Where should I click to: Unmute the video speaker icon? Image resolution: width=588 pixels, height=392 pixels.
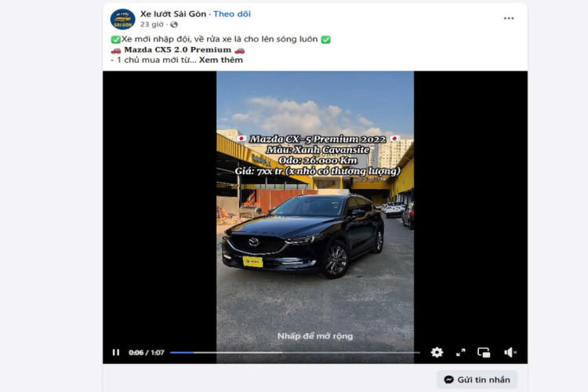pyautogui.click(x=510, y=352)
